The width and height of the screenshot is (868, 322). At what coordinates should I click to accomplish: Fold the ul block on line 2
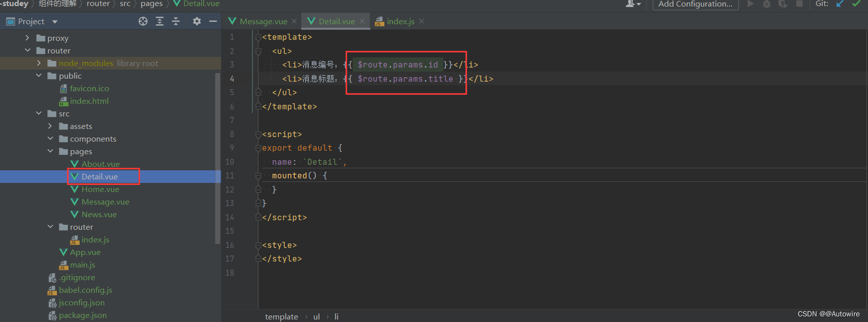click(x=258, y=51)
